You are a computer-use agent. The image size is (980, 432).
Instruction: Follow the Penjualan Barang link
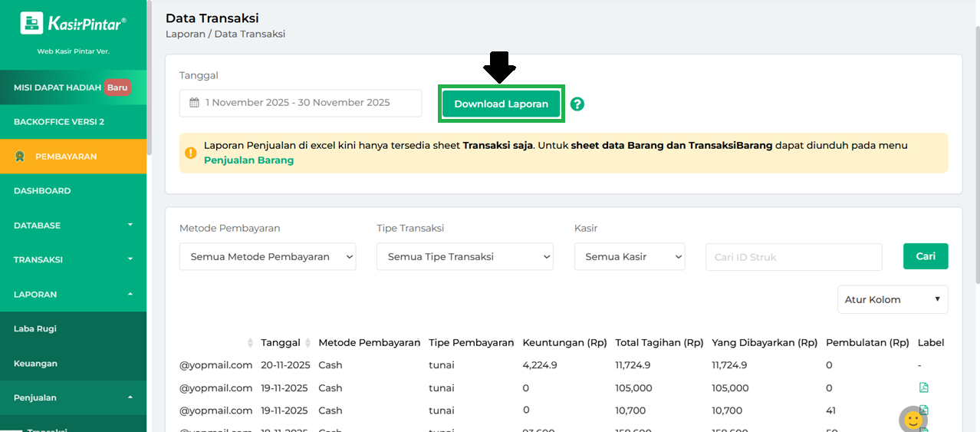click(248, 160)
